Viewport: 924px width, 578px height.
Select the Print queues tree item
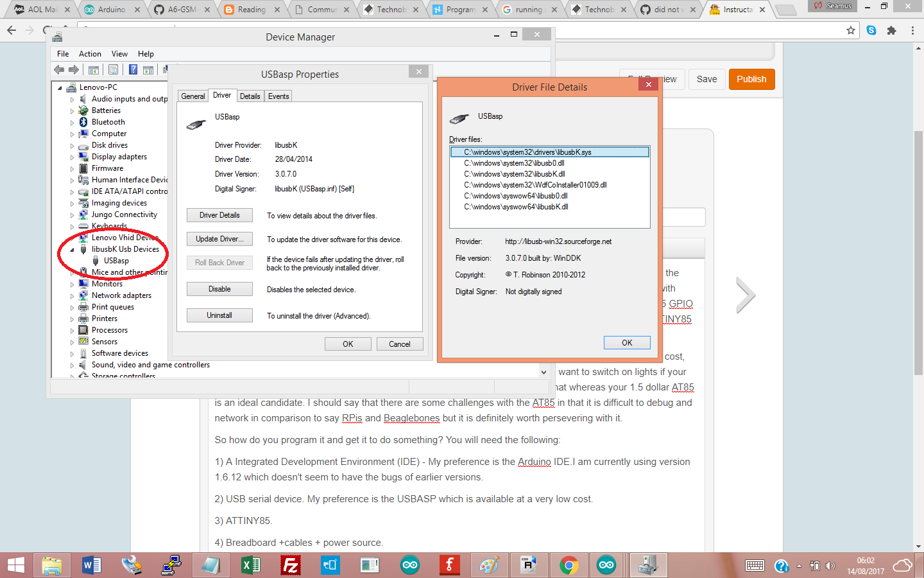click(x=113, y=307)
